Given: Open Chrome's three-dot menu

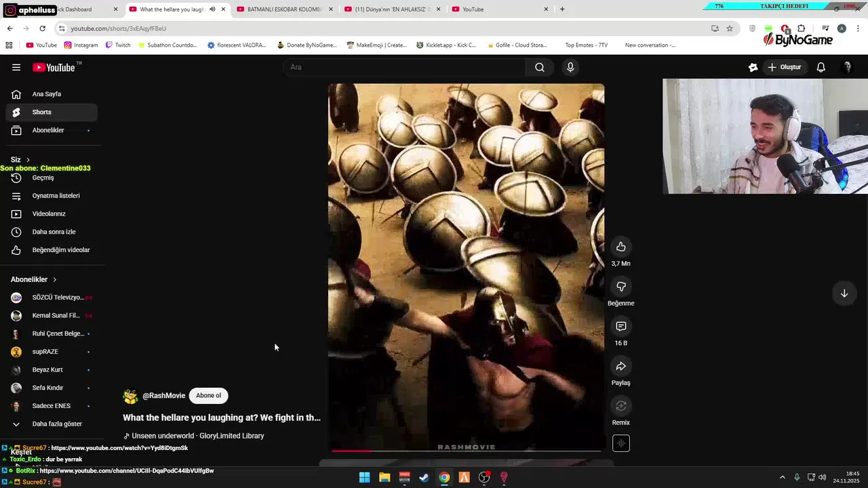Looking at the screenshot, I should click(858, 28).
